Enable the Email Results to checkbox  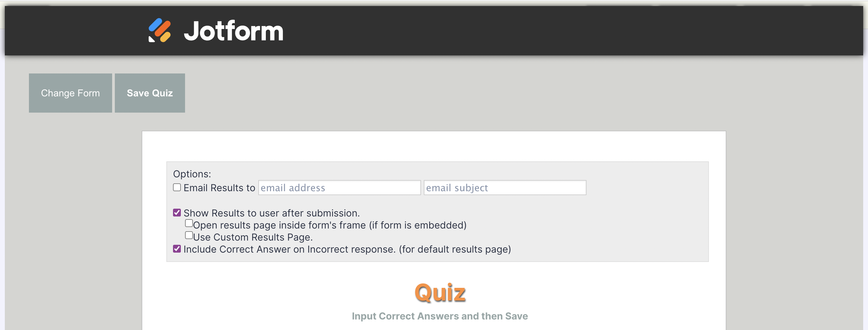[x=177, y=187]
